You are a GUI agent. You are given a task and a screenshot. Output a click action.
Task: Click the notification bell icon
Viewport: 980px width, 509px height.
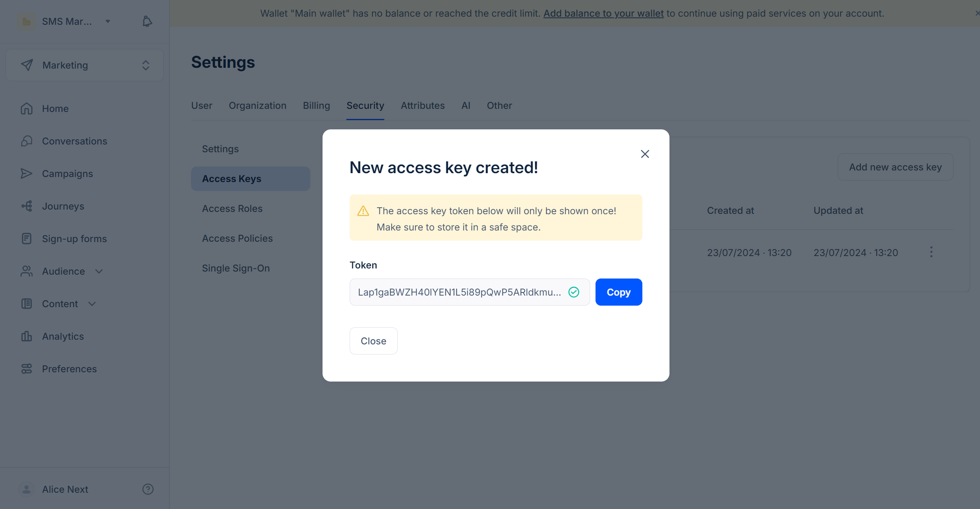point(146,21)
